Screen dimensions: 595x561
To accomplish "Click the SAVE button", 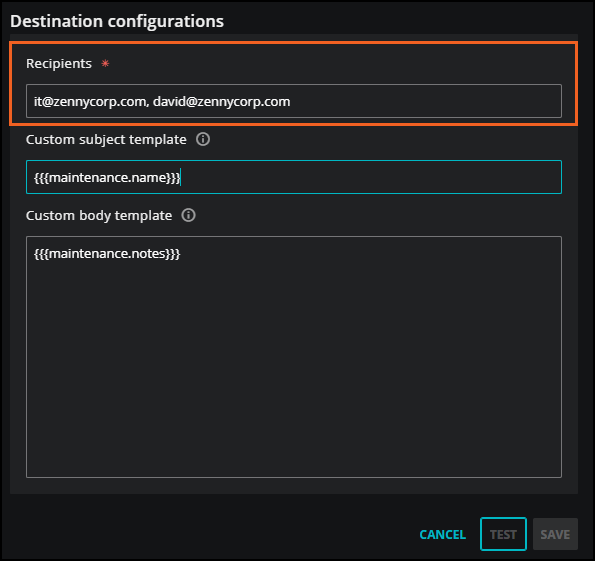I will [x=555, y=534].
